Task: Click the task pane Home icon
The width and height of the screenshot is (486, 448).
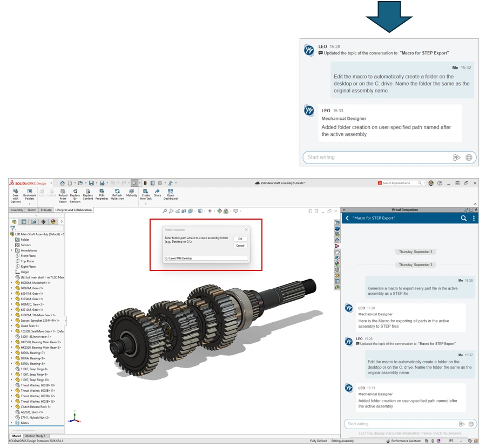Action: pyautogui.click(x=337, y=240)
